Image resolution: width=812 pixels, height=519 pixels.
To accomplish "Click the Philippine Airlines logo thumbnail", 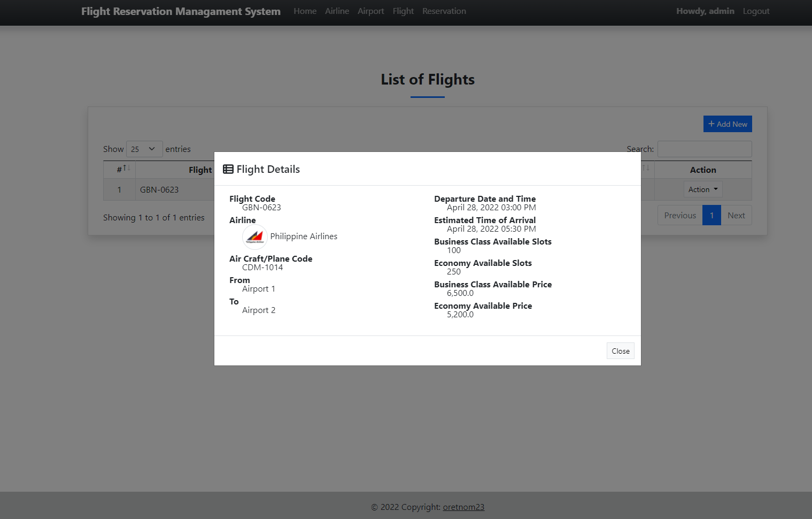I will 255,236.
